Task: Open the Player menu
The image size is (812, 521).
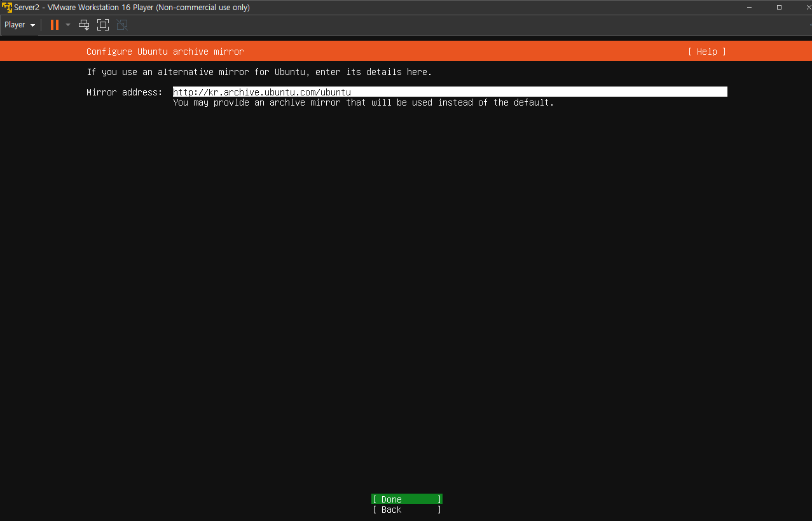Action: pos(19,25)
